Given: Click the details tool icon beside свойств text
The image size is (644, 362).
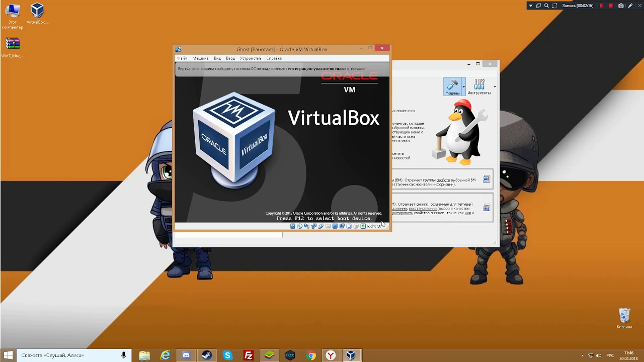Looking at the screenshot, I should [x=487, y=179].
